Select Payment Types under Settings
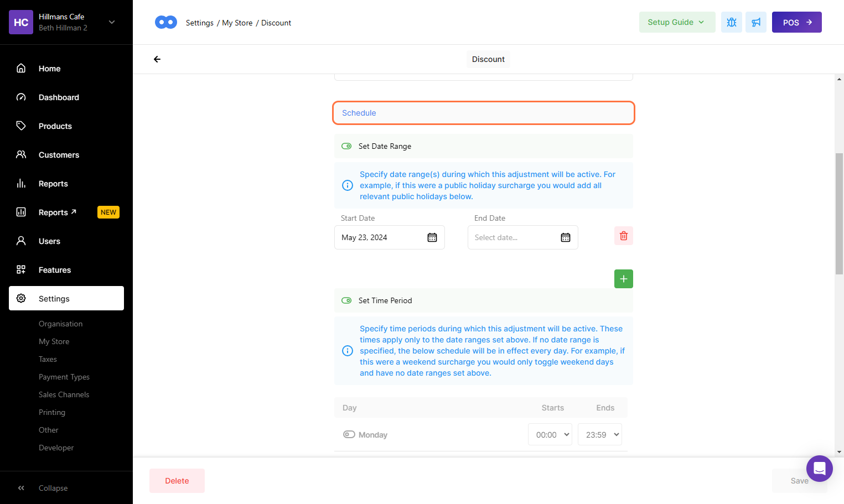Viewport: 844px width, 504px height. 64,377
